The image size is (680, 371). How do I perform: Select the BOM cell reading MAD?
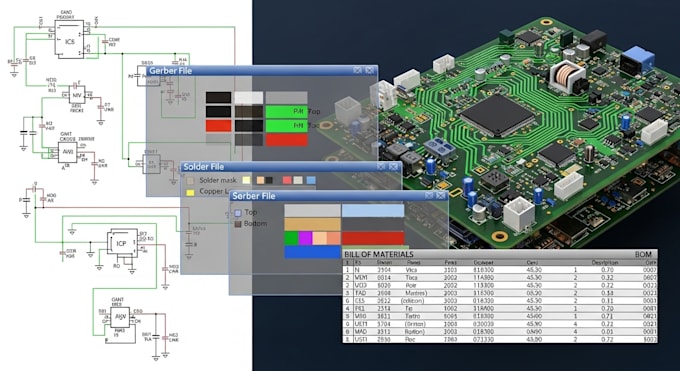point(361,332)
